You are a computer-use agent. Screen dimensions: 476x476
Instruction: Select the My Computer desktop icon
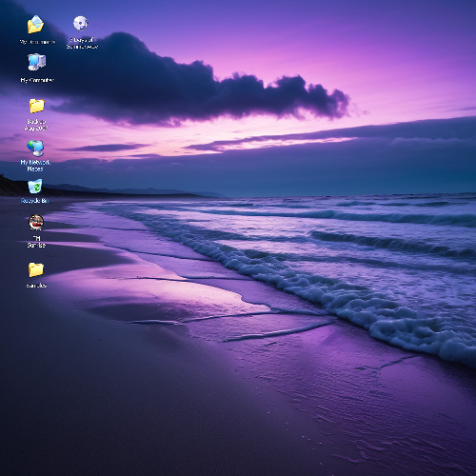click(36, 62)
